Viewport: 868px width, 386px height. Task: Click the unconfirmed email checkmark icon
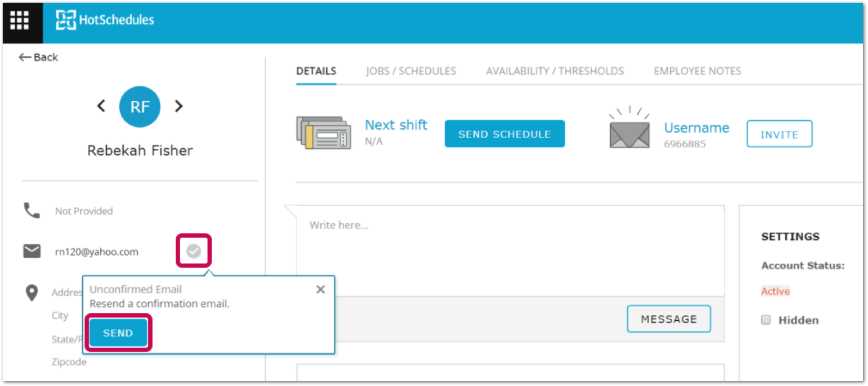[194, 251]
